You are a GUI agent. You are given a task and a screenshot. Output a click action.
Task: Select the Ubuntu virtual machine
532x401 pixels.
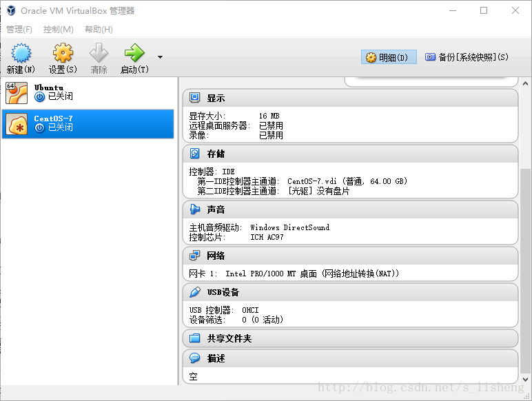(88, 92)
